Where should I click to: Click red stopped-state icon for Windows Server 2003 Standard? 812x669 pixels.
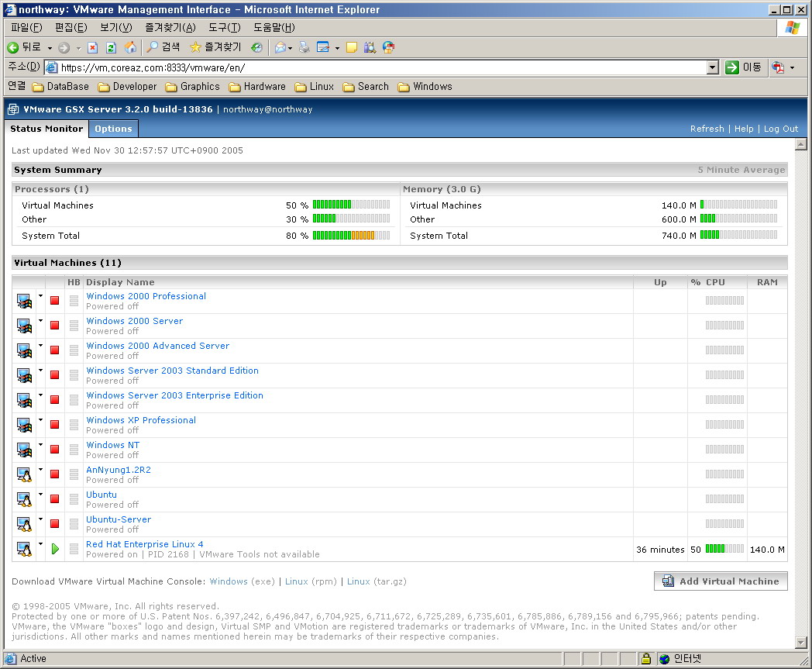[54, 375]
